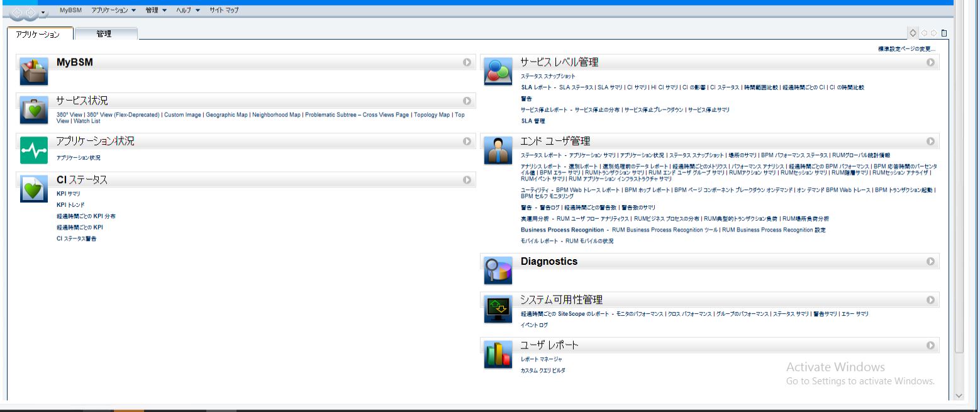Open the Watch List link

[87, 121]
